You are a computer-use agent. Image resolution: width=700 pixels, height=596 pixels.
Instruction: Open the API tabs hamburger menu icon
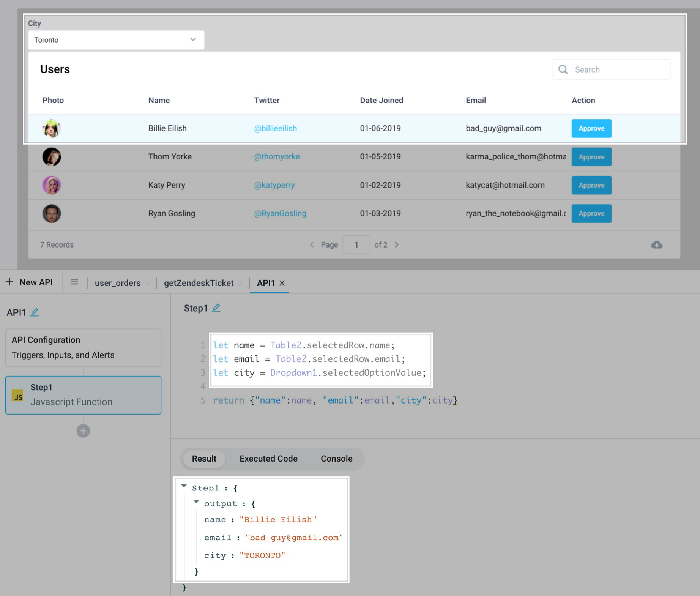click(x=74, y=282)
